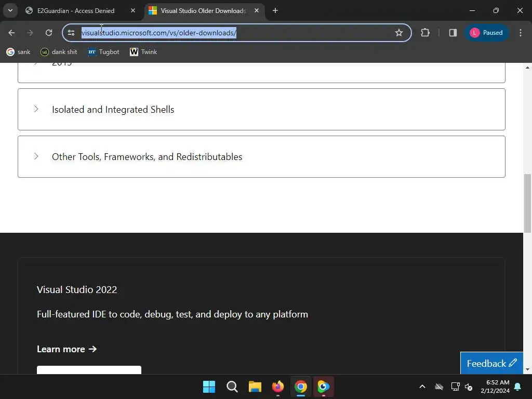Toggle the Chrome side panel icon
The height and width of the screenshot is (399, 532).
[453, 33]
